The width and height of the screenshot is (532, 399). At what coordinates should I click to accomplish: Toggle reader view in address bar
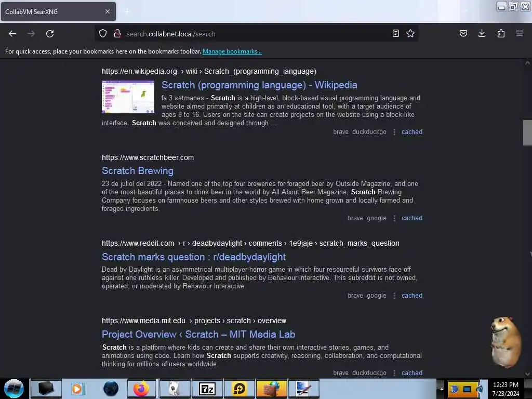pos(395,33)
